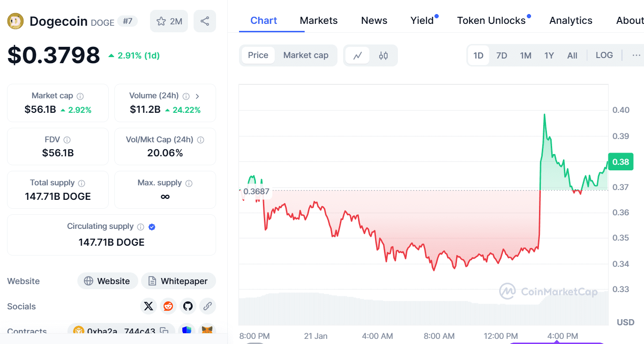Toggle LOG scale on chart
The image size is (644, 344).
pyautogui.click(x=604, y=55)
